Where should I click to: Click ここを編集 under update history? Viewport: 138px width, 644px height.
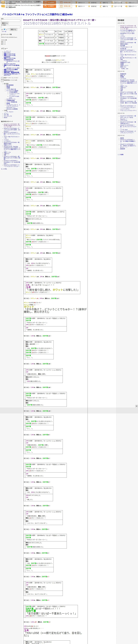point(120,154)
